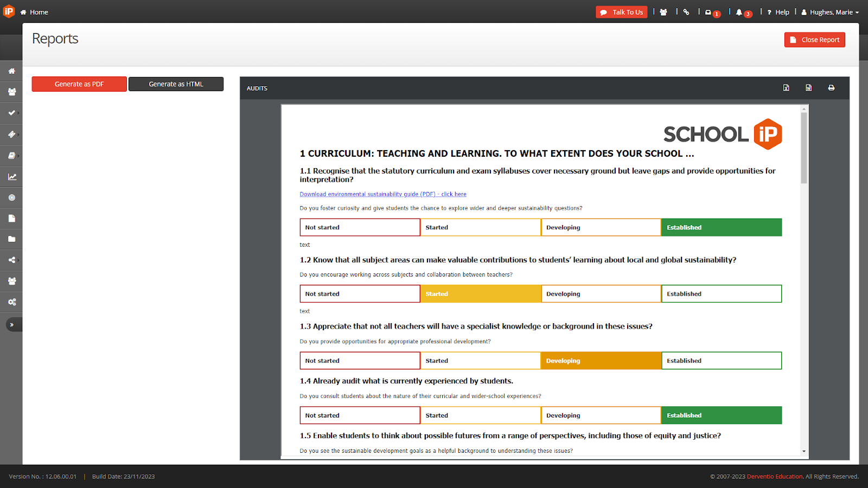The width and height of the screenshot is (868, 488).
Task: Print the audit report
Action: pyautogui.click(x=831, y=88)
